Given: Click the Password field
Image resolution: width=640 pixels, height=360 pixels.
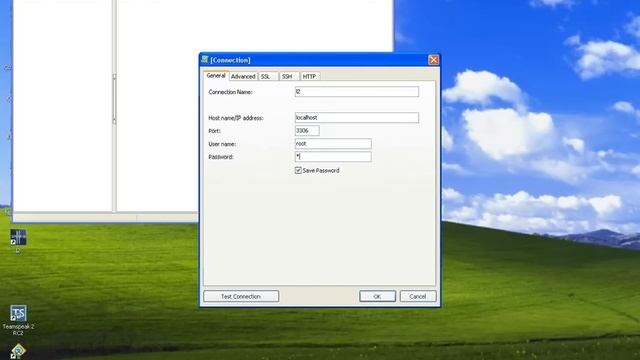Looking at the screenshot, I should point(333,157).
